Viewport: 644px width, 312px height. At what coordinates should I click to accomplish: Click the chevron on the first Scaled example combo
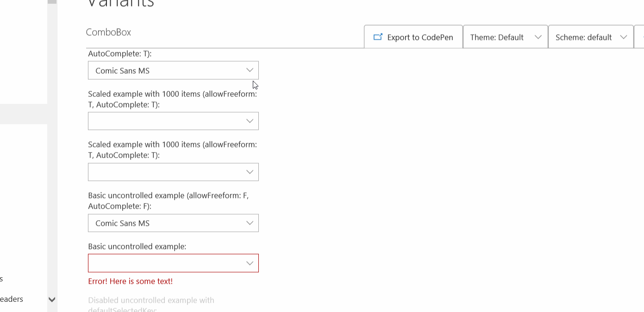pyautogui.click(x=250, y=121)
